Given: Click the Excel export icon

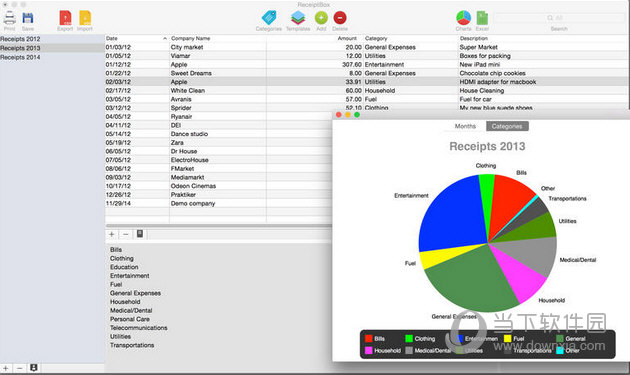Looking at the screenshot, I should pyautogui.click(x=482, y=18).
